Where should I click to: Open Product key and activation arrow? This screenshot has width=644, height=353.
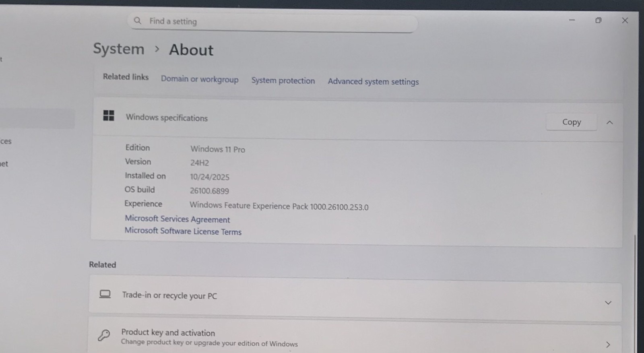pyautogui.click(x=608, y=344)
